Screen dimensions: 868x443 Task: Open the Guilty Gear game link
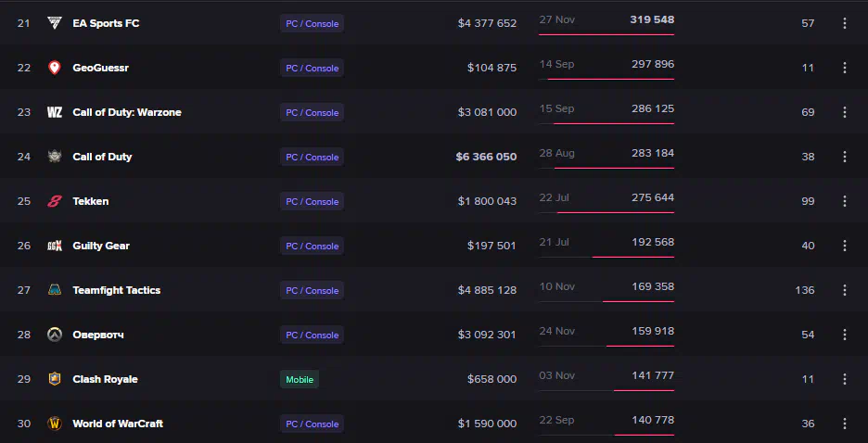[x=101, y=246]
